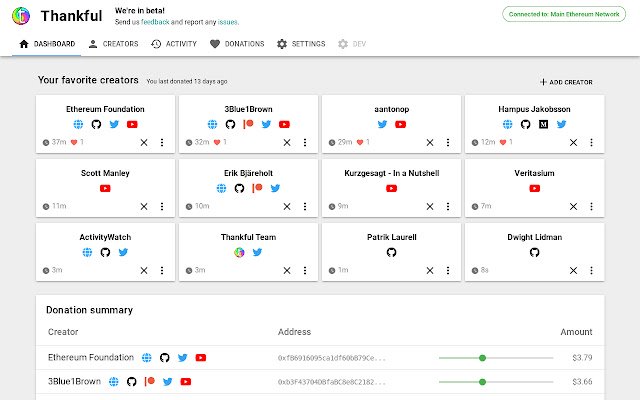Screen dimensions: 640x400
Task: Open 3Blue1Brown card's YouTube icon
Action: (284, 124)
